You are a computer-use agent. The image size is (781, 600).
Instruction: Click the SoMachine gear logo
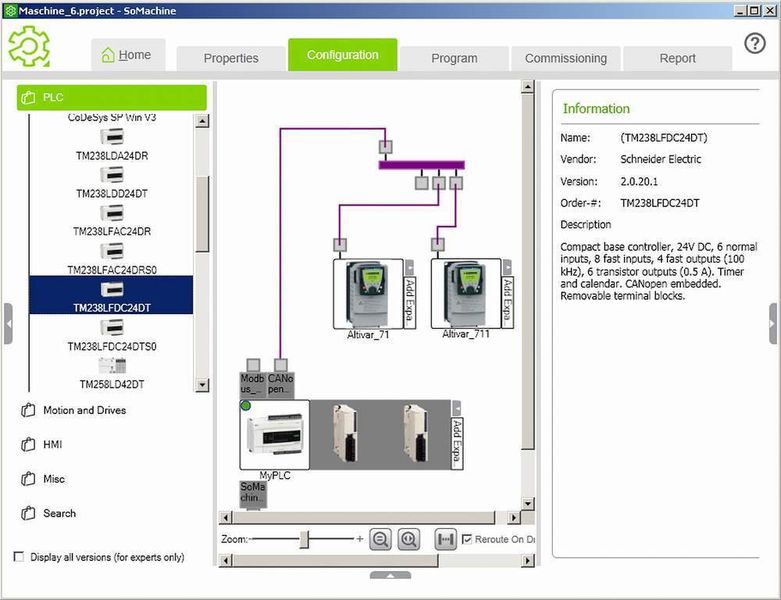click(29, 46)
